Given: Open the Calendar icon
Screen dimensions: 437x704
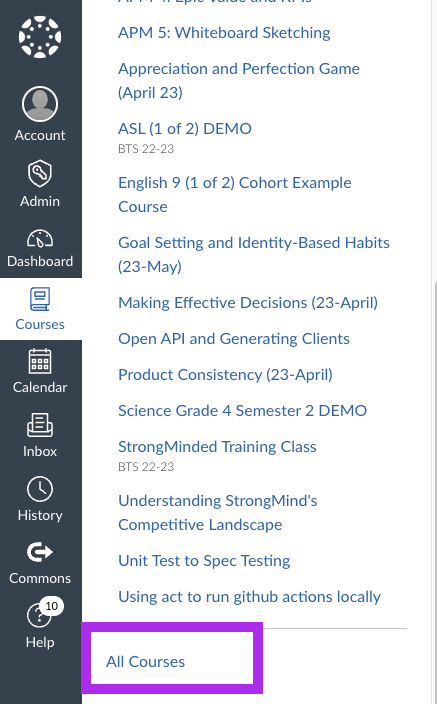Looking at the screenshot, I should [40, 361].
